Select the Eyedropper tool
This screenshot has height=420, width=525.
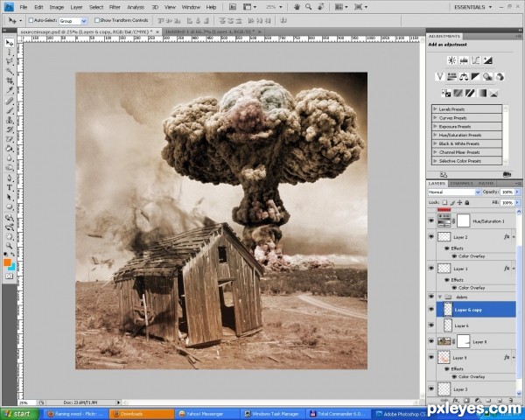tap(10, 90)
